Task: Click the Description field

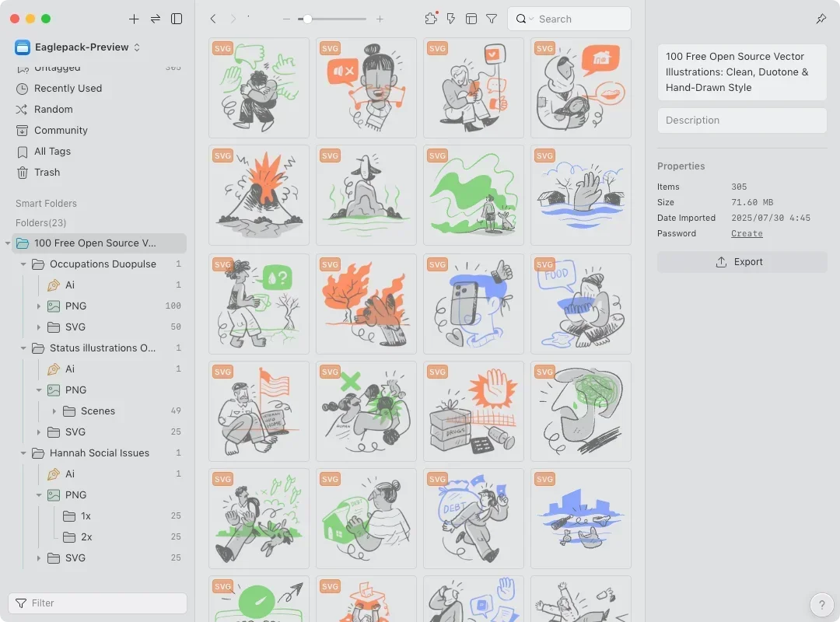Action: (742, 121)
